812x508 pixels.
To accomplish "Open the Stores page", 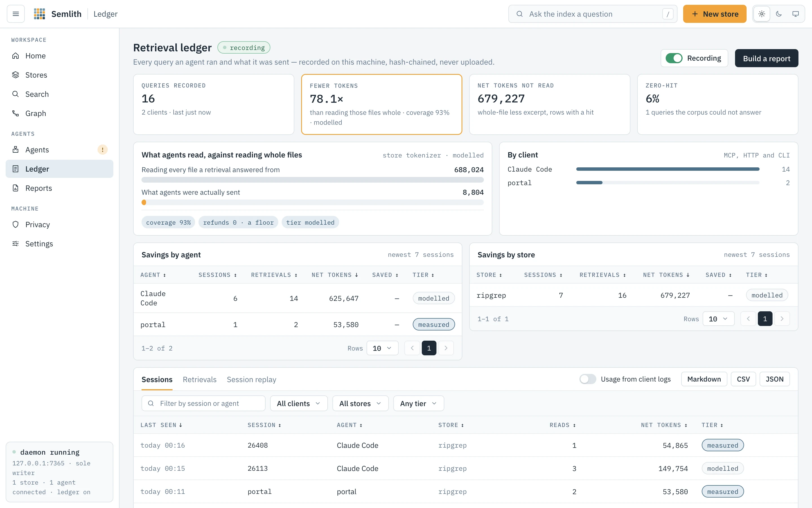I will click(59, 75).
